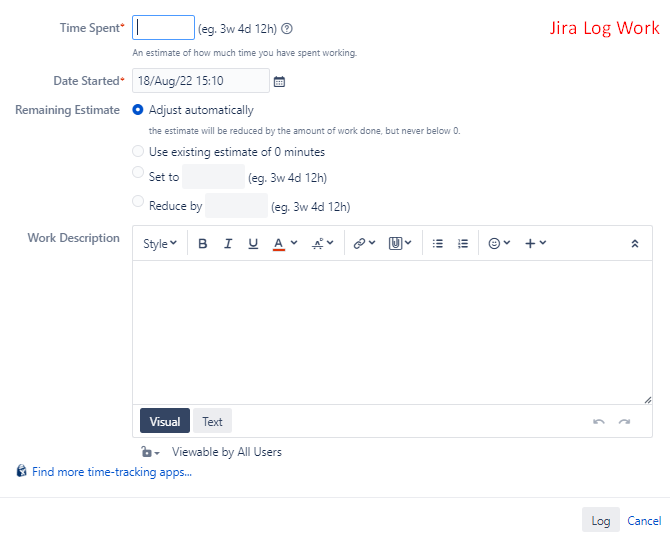Select Use existing estimate of 0 minutes

138,151
